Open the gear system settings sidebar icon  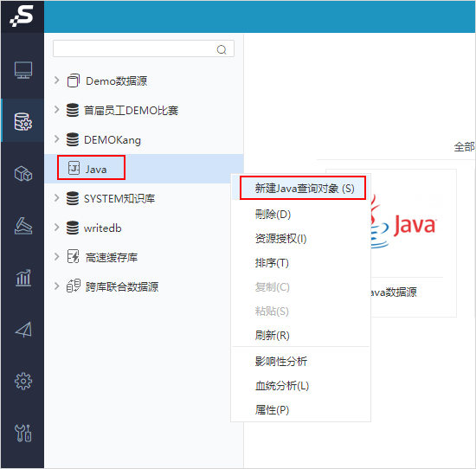click(x=23, y=382)
